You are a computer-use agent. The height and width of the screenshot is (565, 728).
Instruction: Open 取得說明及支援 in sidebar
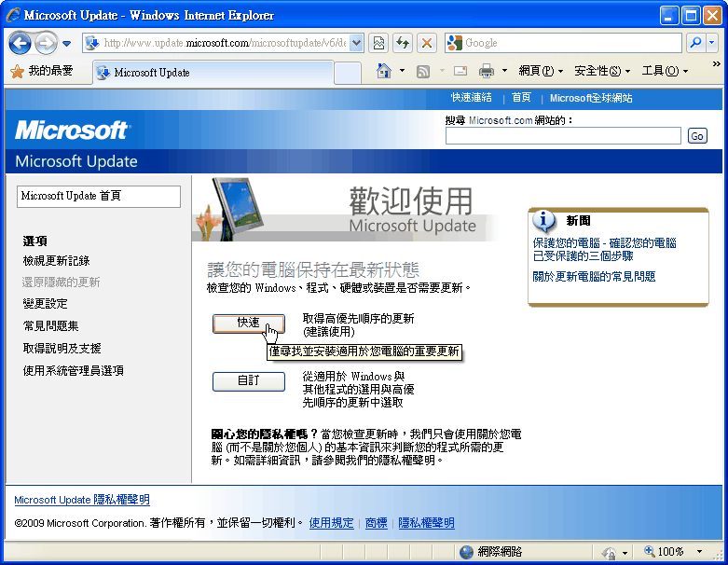(x=62, y=348)
